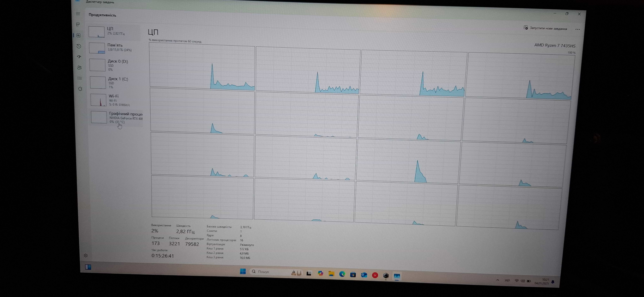644x297 pixels.
Task: Open Task Manager settings gear icon
Action: point(86,256)
